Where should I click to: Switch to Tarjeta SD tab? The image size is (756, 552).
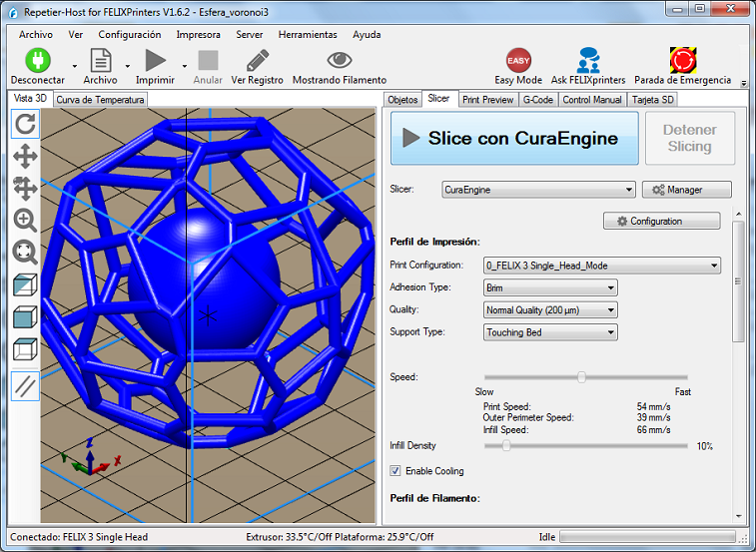[653, 100]
